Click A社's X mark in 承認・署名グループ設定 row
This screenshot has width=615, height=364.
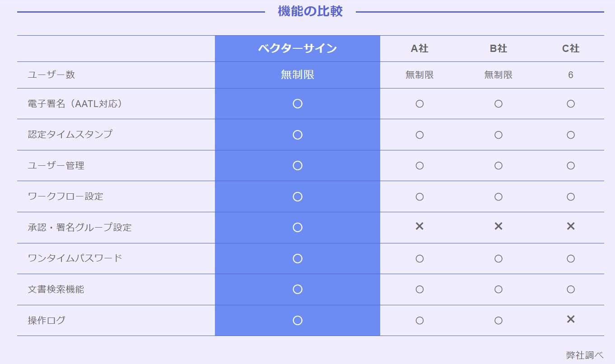(419, 226)
